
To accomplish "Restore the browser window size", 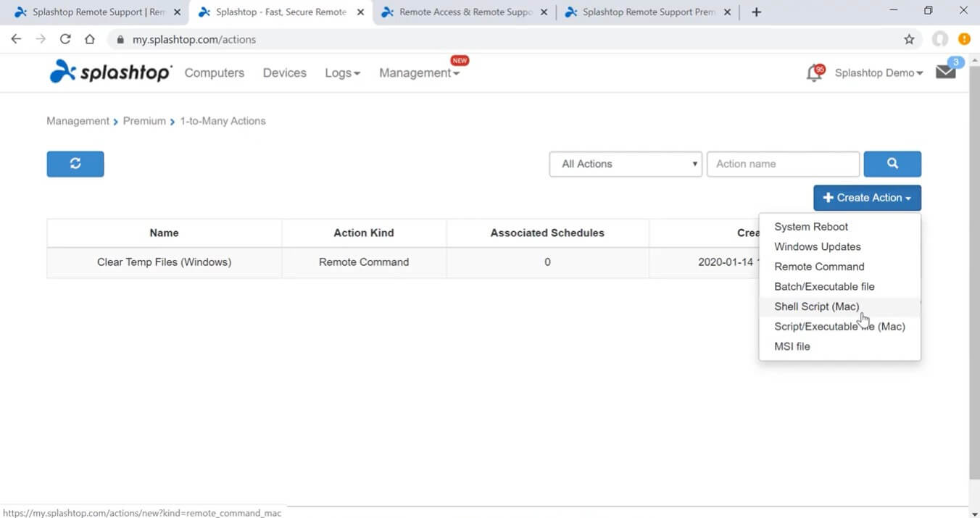I will tap(929, 11).
